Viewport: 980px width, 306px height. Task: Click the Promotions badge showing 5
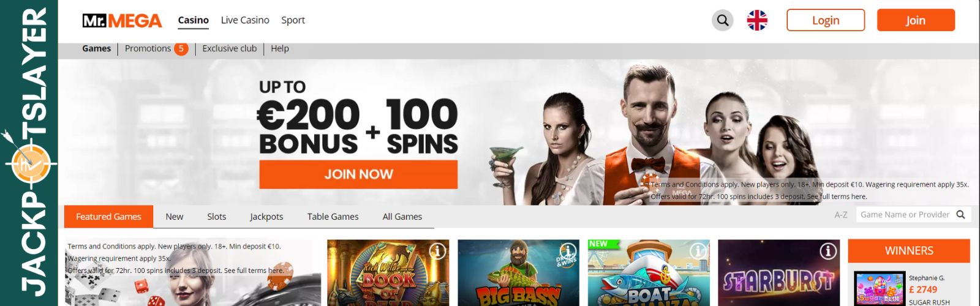181,48
